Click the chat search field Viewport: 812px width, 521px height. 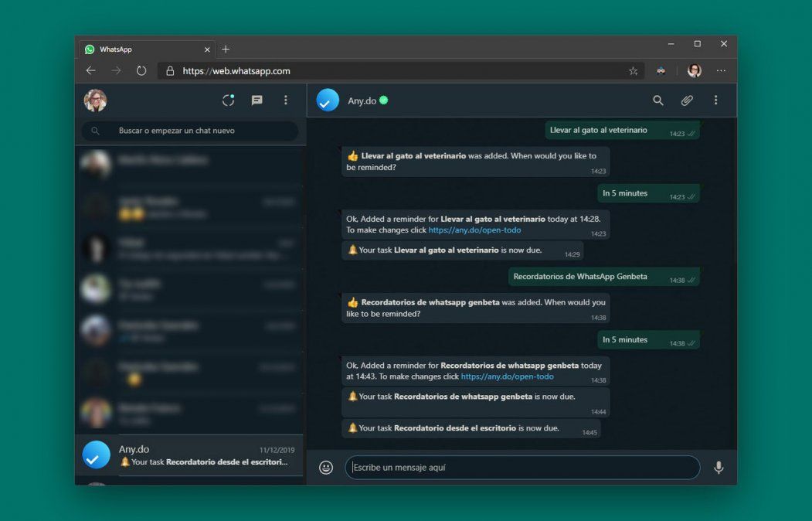(x=189, y=131)
